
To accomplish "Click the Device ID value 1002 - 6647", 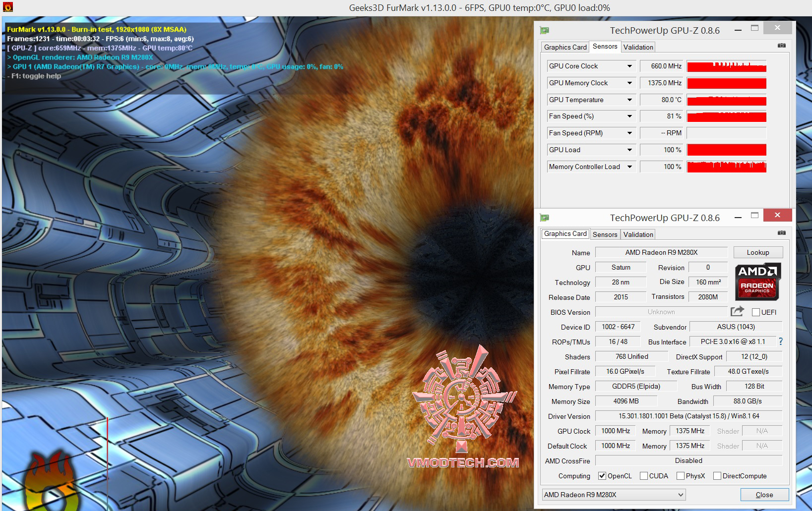I will click(618, 327).
